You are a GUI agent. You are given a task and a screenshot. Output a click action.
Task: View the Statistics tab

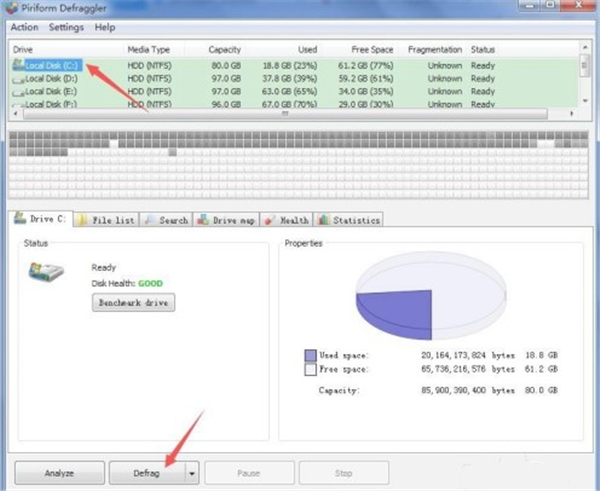(x=349, y=220)
